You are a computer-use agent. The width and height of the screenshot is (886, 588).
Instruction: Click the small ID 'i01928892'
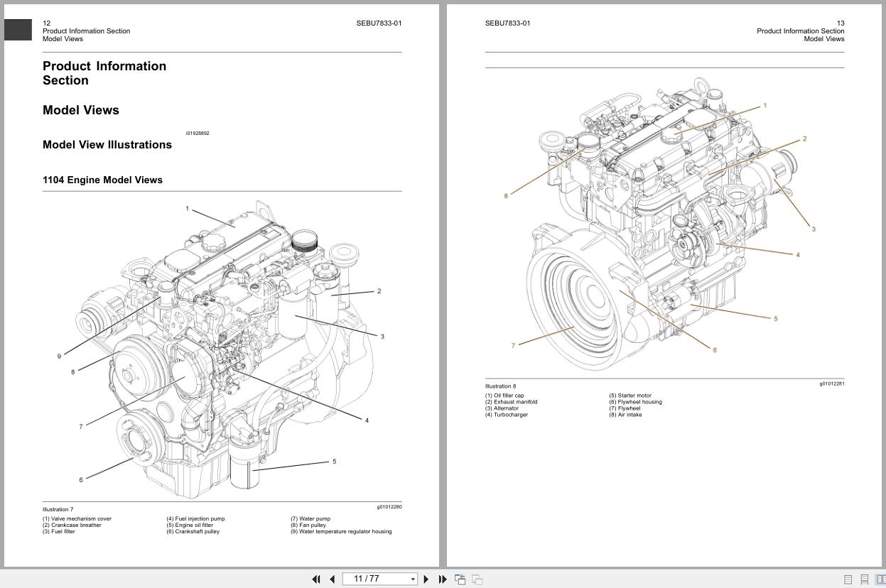pos(198,133)
